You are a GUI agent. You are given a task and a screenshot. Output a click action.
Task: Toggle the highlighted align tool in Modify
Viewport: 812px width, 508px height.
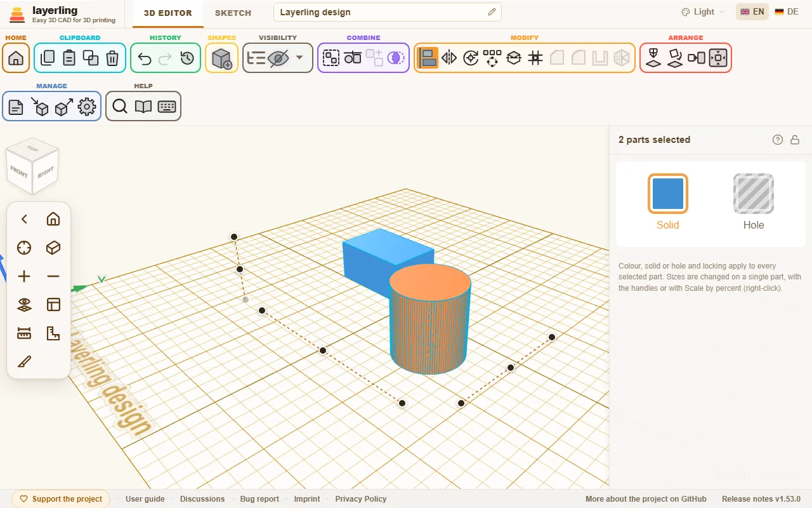[x=428, y=58]
